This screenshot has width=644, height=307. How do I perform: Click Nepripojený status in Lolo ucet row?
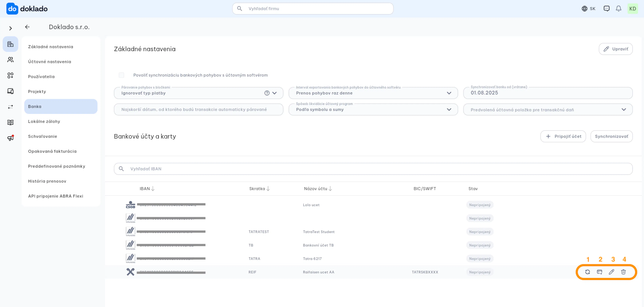pyautogui.click(x=479, y=205)
